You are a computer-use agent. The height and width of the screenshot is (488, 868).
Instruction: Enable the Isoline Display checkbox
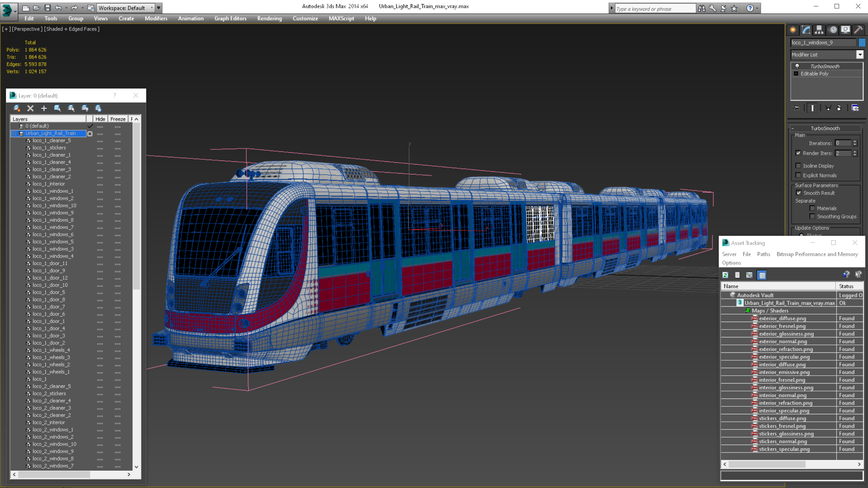(798, 166)
